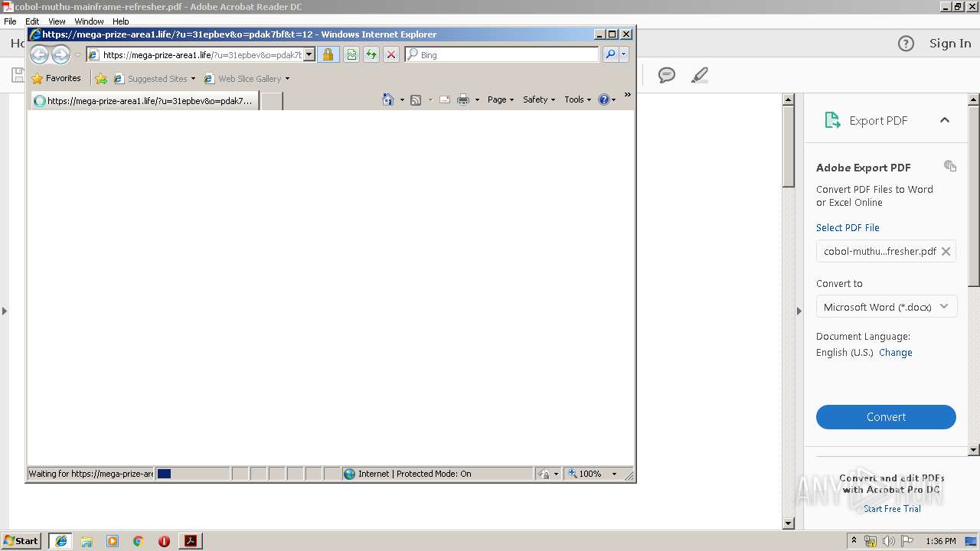Select the mega-prize-area1.life browser tab
980x551 pixels.
[x=144, y=101]
